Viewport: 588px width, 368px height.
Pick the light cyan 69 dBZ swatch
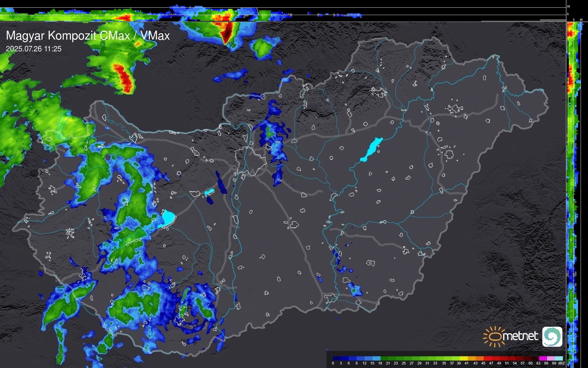point(559,359)
